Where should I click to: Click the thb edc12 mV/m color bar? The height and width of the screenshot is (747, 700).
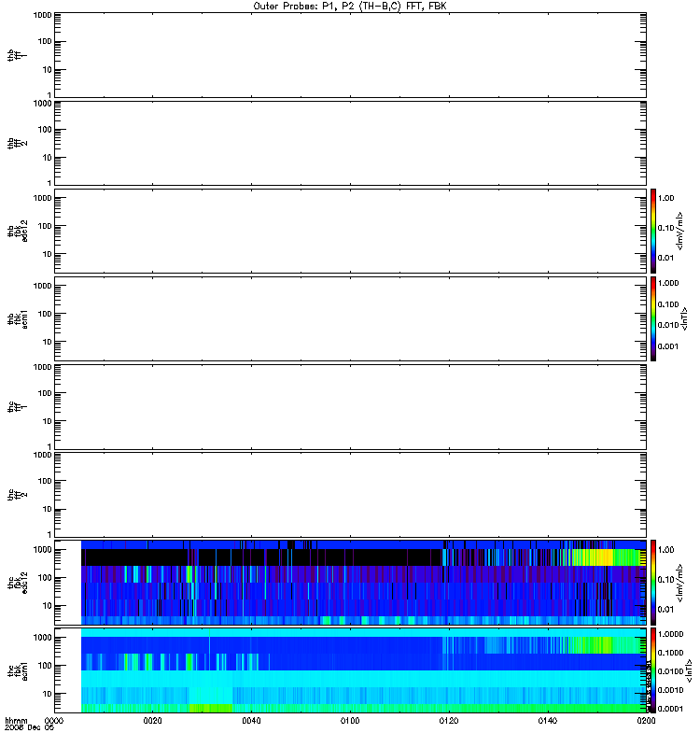653,231
